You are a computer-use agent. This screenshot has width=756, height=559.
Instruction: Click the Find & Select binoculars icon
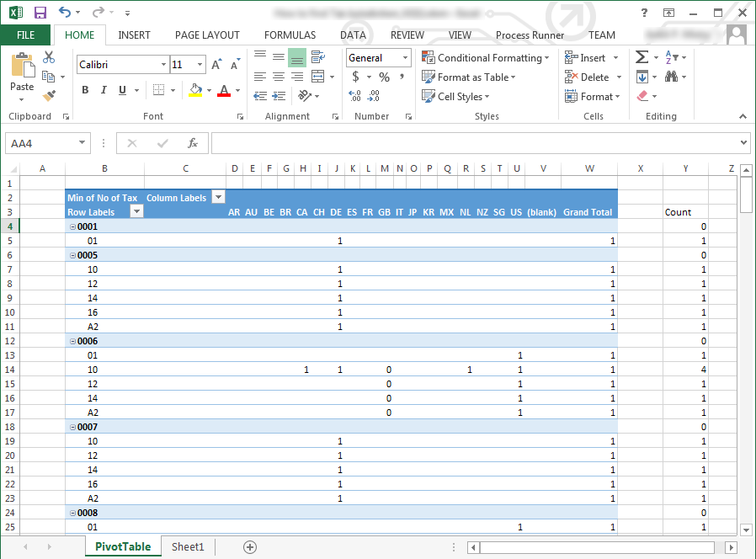tap(672, 77)
